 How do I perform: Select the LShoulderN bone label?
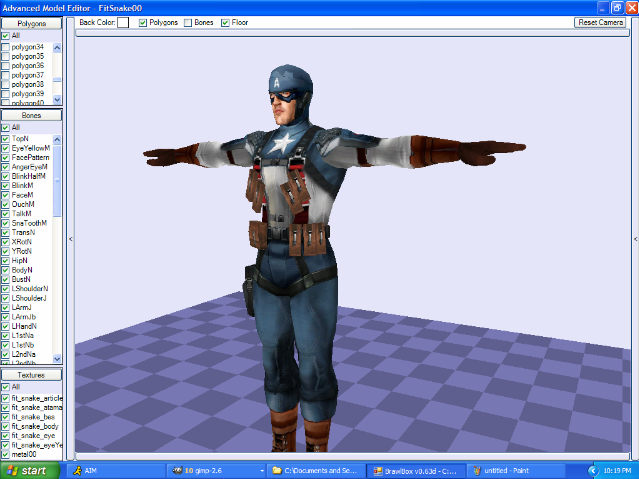30,289
